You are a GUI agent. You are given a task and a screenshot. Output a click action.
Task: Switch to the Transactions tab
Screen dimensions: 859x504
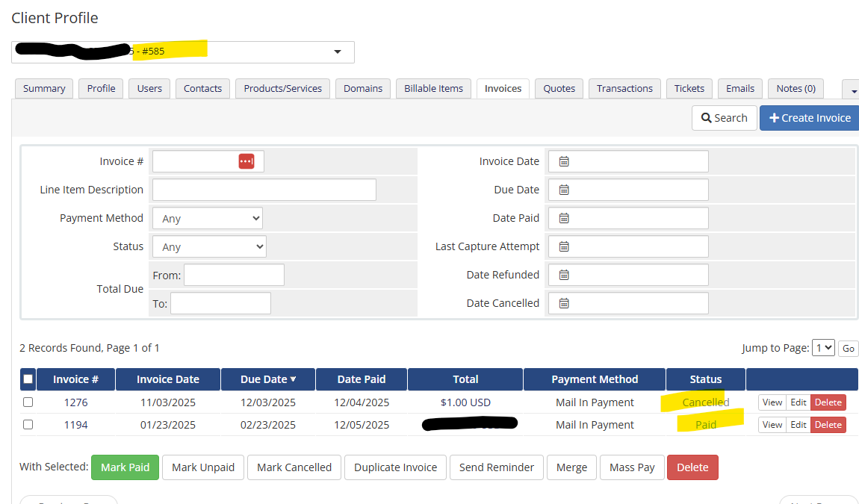point(624,88)
